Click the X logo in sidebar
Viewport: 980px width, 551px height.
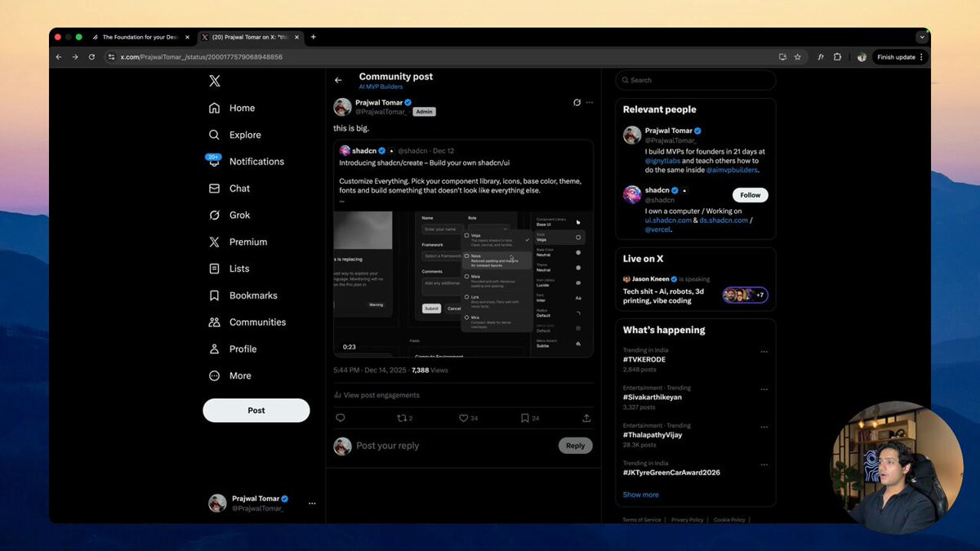pos(214,81)
